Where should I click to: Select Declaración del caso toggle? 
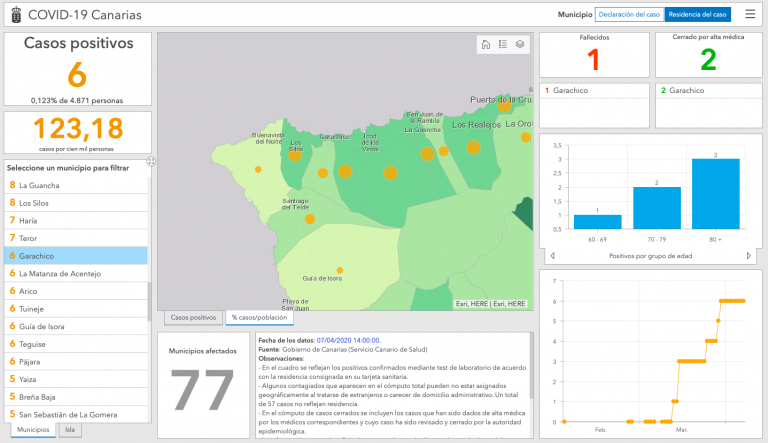(627, 14)
